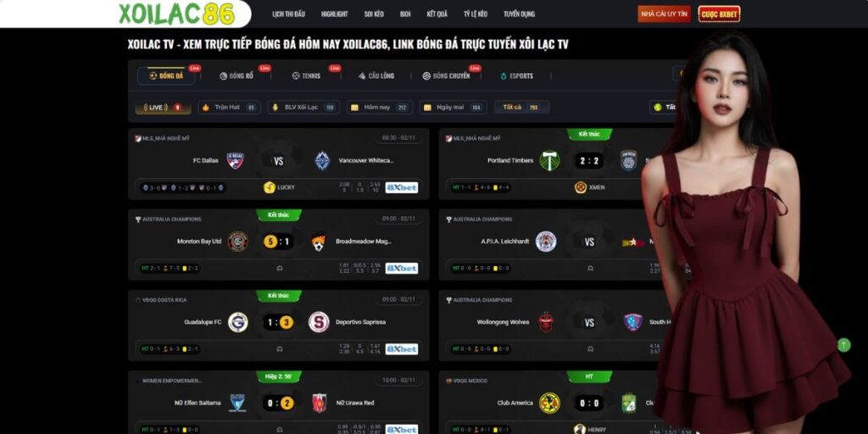Viewport: 868px width, 434px height.
Task: Open the Lịch Thi Đấu menu
Action: point(288,14)
